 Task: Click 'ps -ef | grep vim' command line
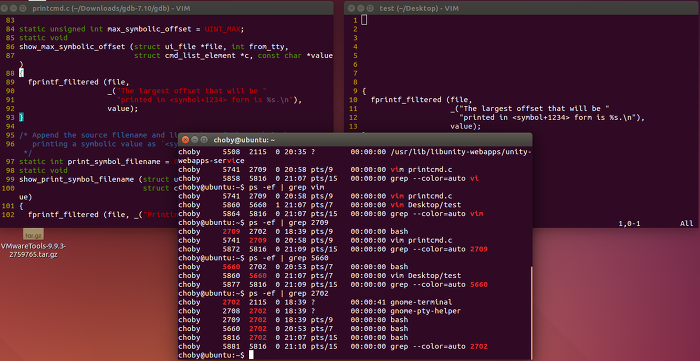pos(286,187)
